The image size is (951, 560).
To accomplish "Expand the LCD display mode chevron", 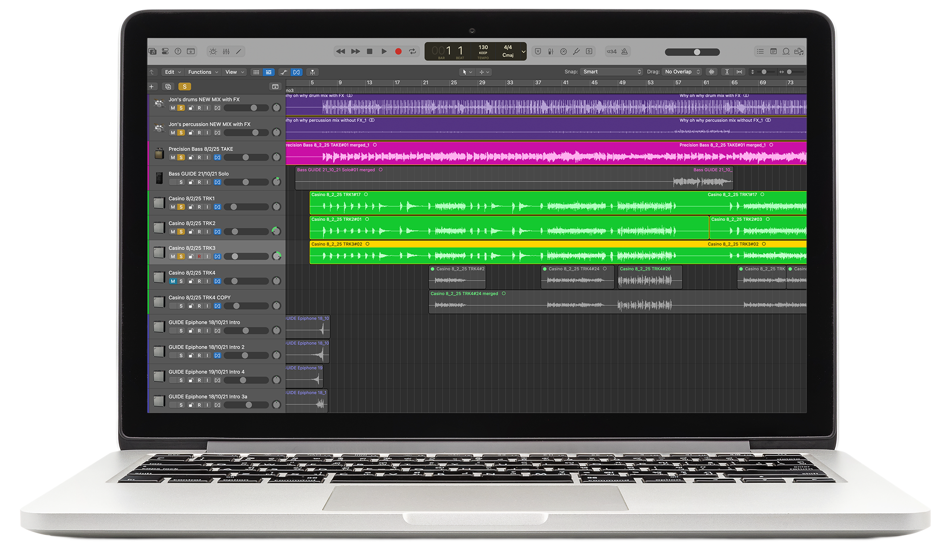I will click(x=523, y=52).
